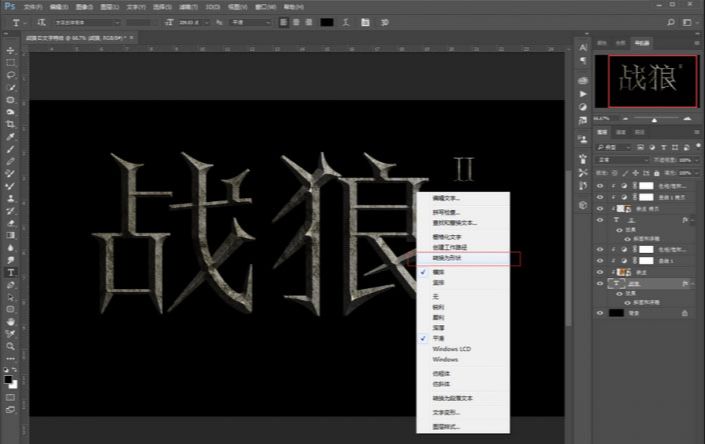
Task: Toggle the layer filter on/off switch
Action: [x=698, y=146]
